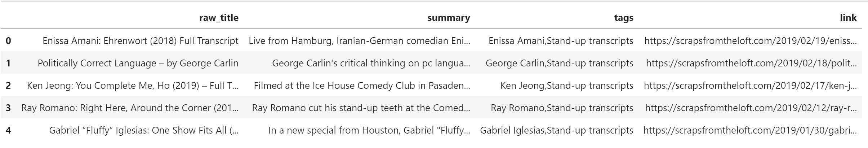Click the summary column header
The height and width of the screenshot is (148, 868).
[x=448, y=18]
